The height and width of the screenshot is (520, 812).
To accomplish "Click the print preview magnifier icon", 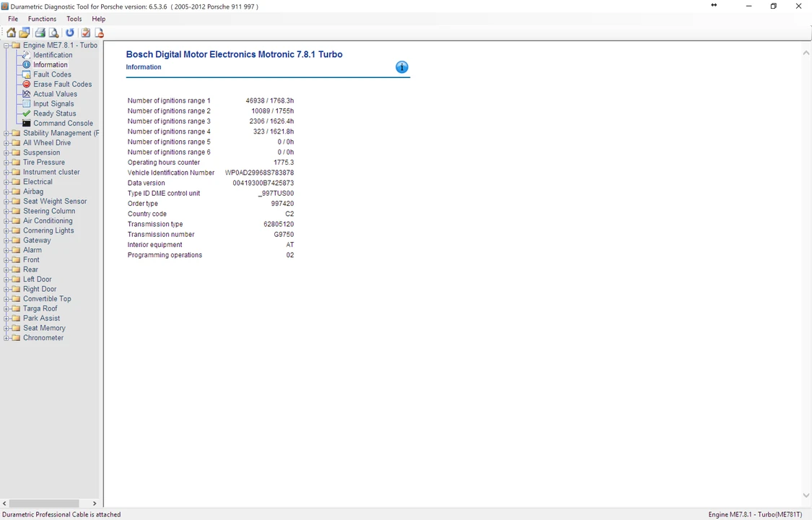I will tap(53, 32).
